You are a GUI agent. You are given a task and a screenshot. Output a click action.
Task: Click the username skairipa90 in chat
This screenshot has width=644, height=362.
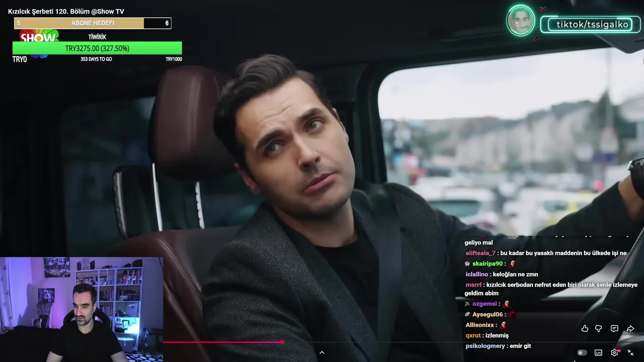[488, 263]
